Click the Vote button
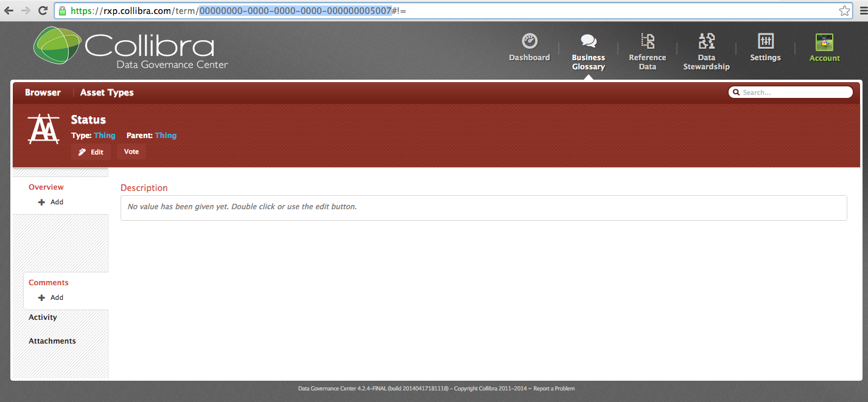 [131, 151]
